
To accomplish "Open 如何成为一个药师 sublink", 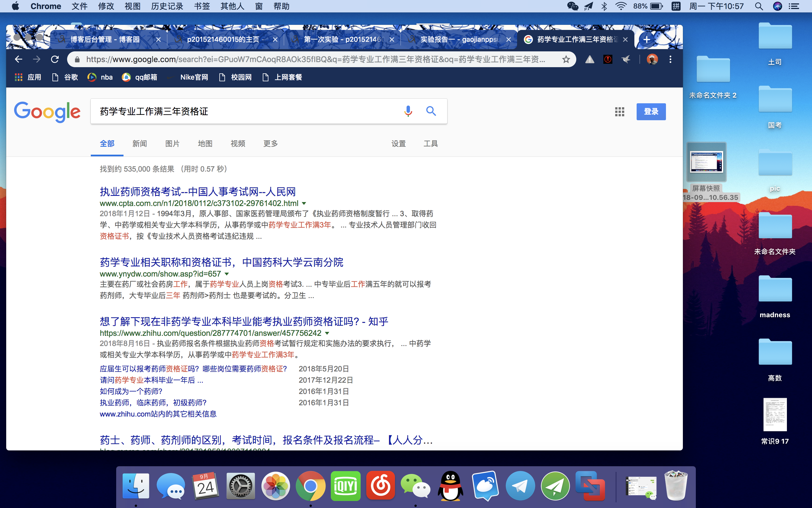I will [x=131, y=391].
